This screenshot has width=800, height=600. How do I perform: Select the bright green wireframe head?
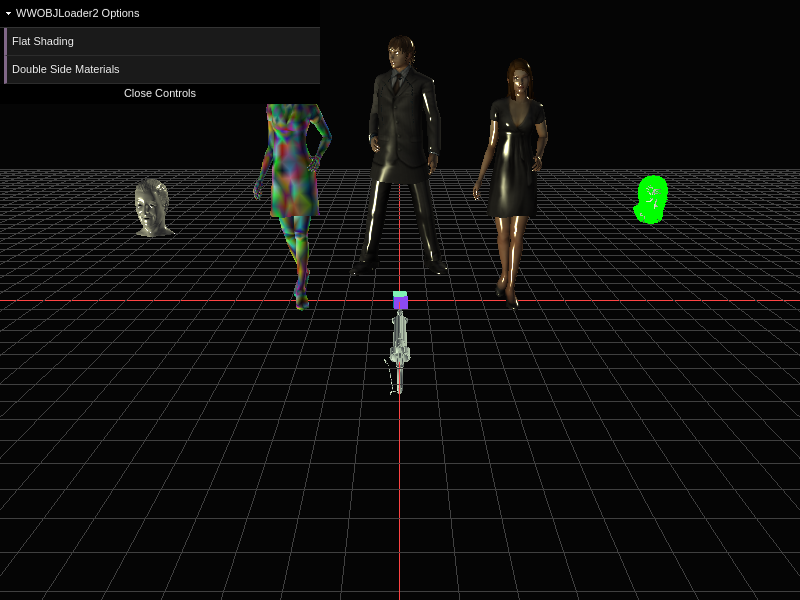coord(651,199)
